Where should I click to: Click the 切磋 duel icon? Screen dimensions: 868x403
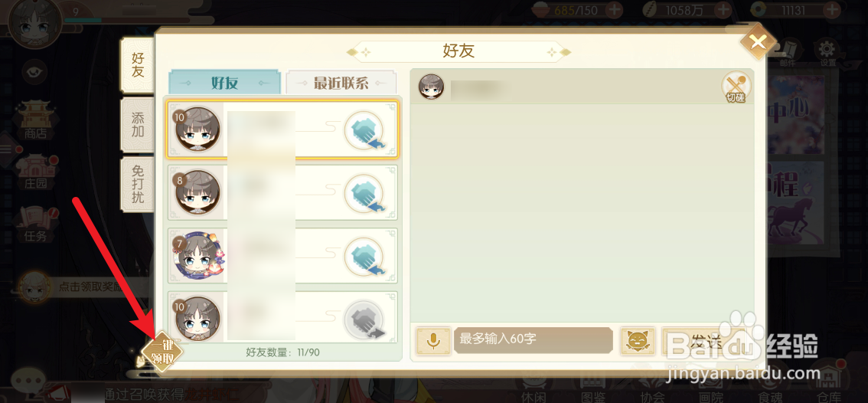coord(736,87)
